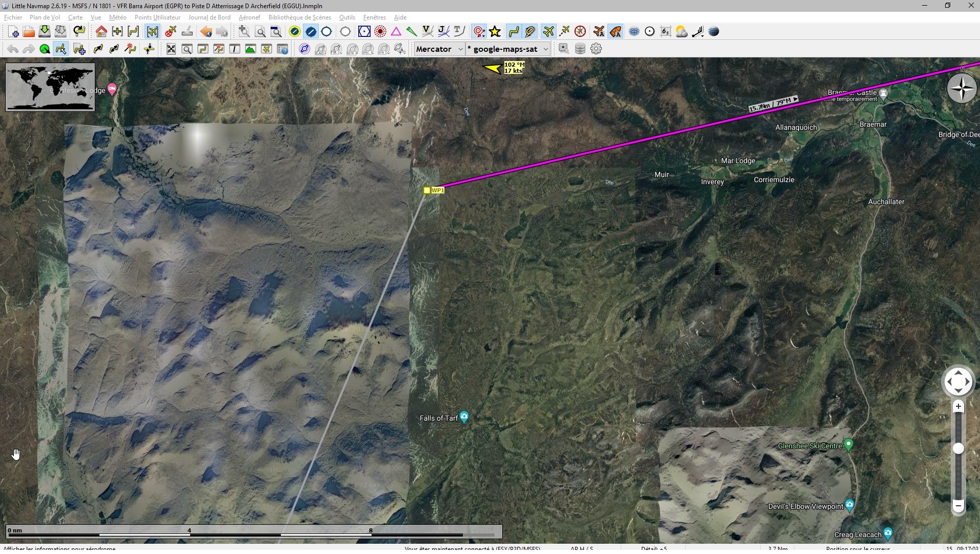
Task: Create a new flight plan
Action: [13, 32]
